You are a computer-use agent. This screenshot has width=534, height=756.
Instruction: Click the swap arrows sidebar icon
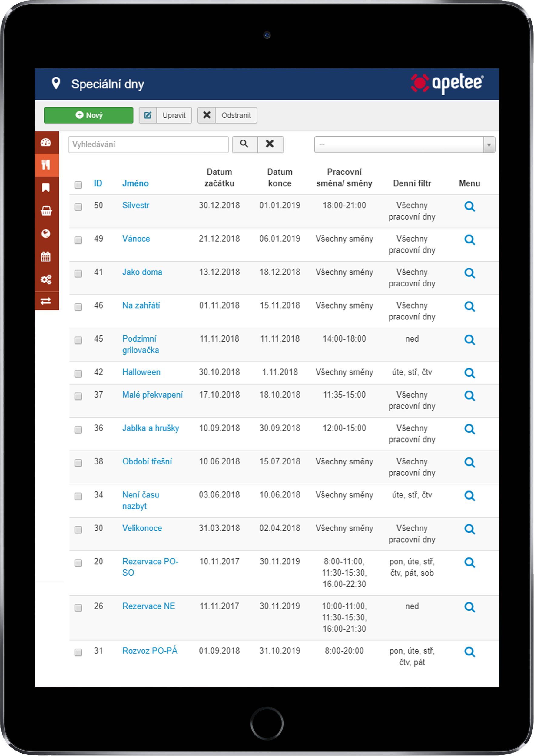(46, 301)
